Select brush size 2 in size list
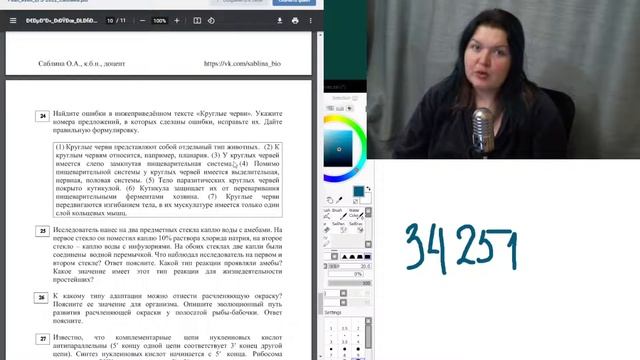 click(x=358, y=328)
